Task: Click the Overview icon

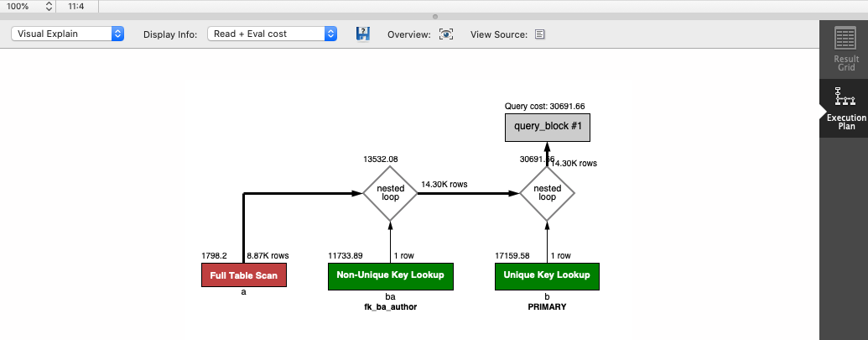Action: [447, 34]
